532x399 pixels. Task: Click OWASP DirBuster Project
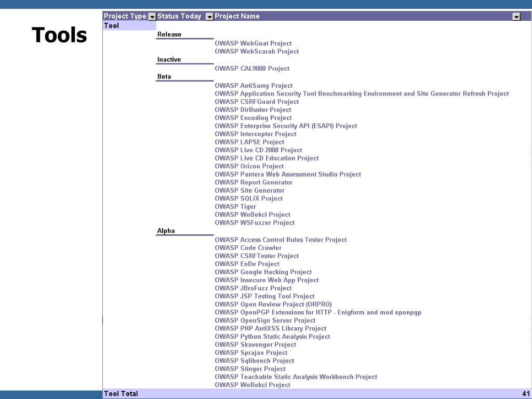[x=253, y=110]
